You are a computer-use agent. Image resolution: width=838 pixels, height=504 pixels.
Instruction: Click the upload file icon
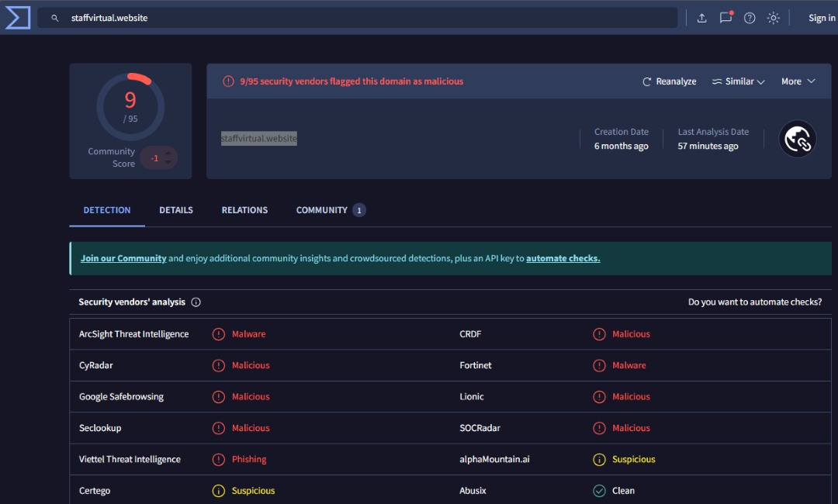[701, 18]
